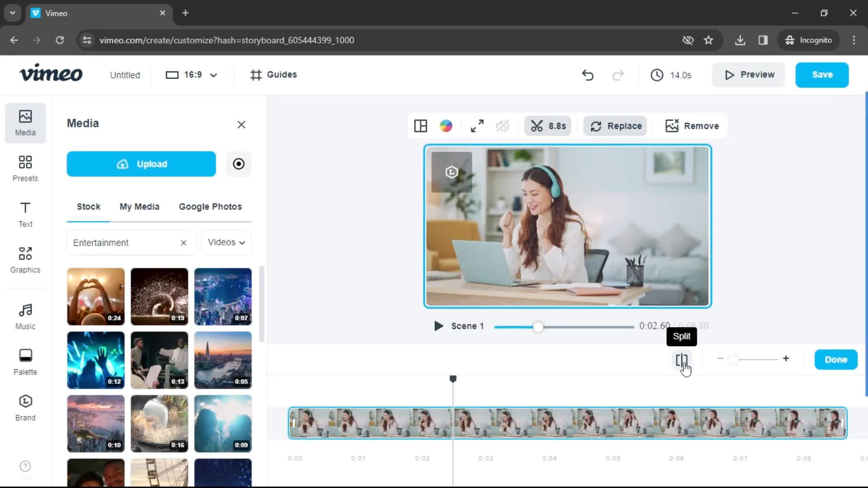This screenshot has width=868, height=488.
Task: Click Done in the timeline editor
Action: pyautogui.click(x=836, y=360)
